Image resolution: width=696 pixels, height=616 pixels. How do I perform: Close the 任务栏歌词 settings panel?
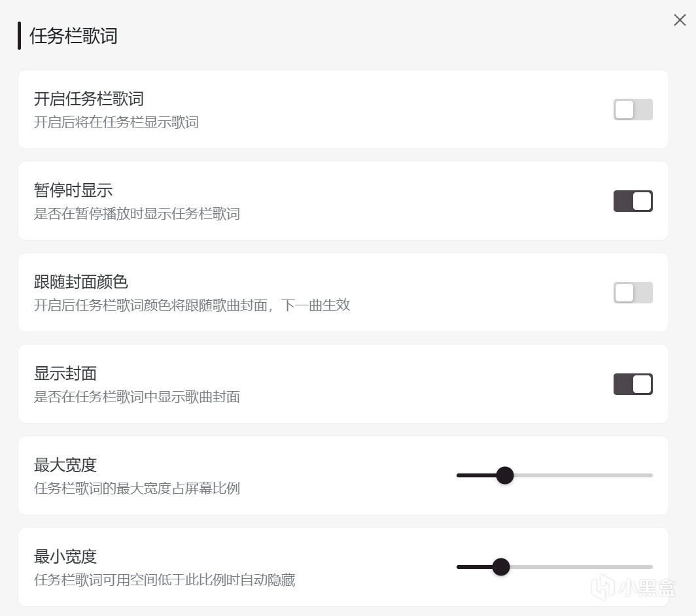pos(680,20)
